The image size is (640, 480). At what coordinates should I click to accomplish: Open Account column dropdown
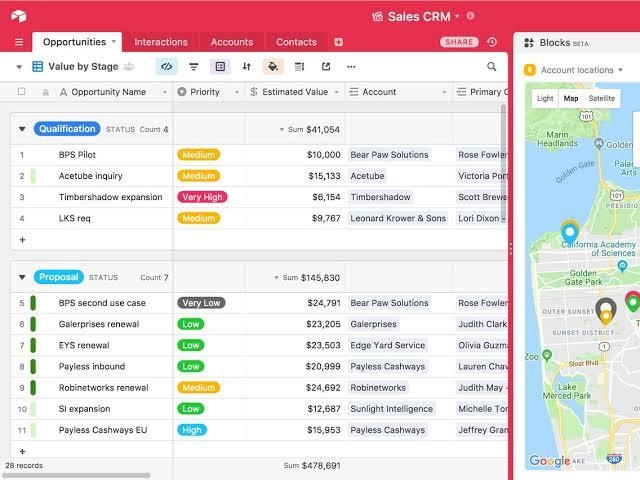(444, 92)
